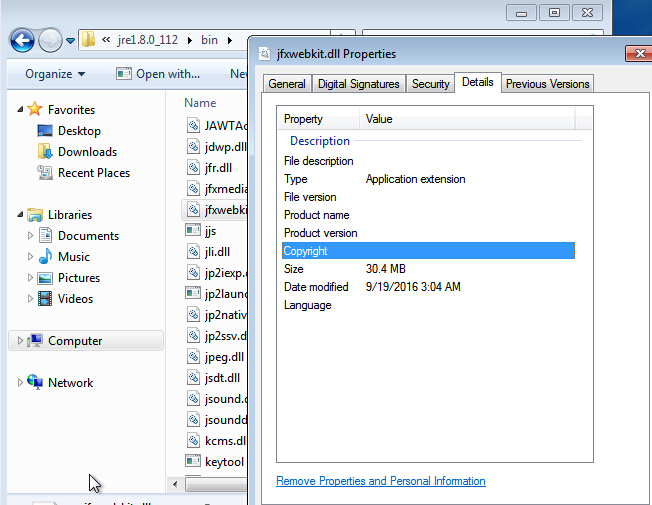
Task: Select Computer in the navigation pane
Action: pos(75,341)
